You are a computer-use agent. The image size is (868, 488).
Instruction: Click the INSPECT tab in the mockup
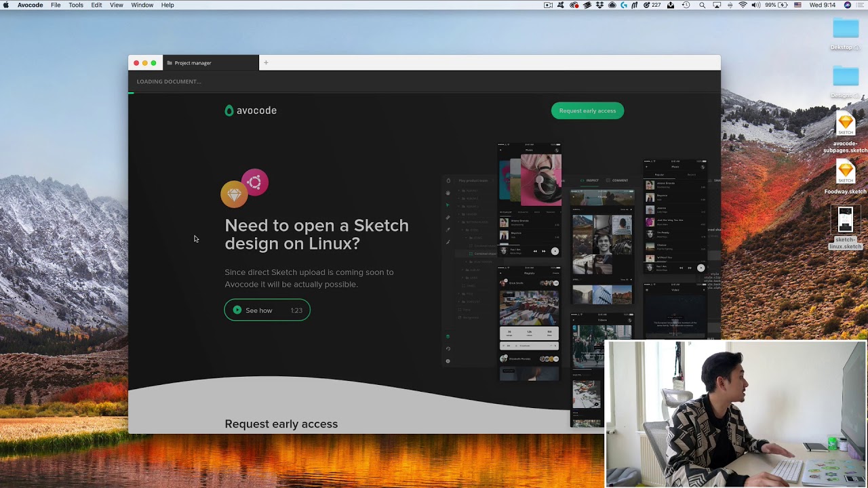coord(590,180)
